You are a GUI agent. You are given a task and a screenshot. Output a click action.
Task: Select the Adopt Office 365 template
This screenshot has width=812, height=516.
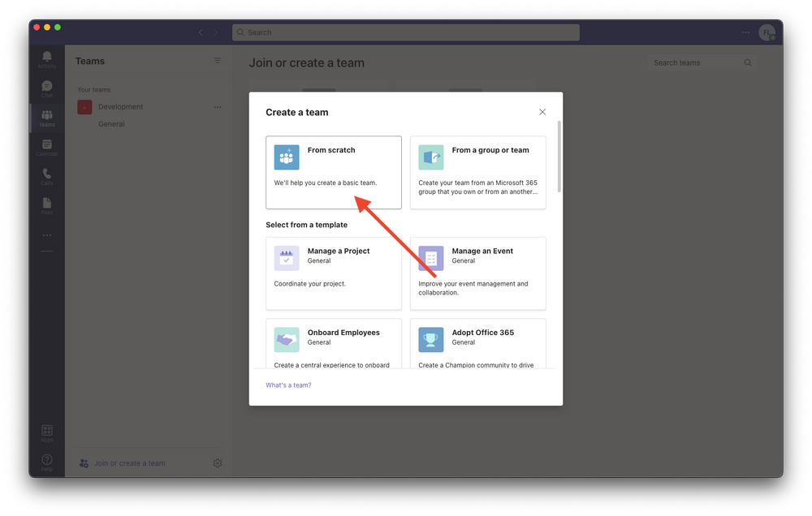[478, 343]
